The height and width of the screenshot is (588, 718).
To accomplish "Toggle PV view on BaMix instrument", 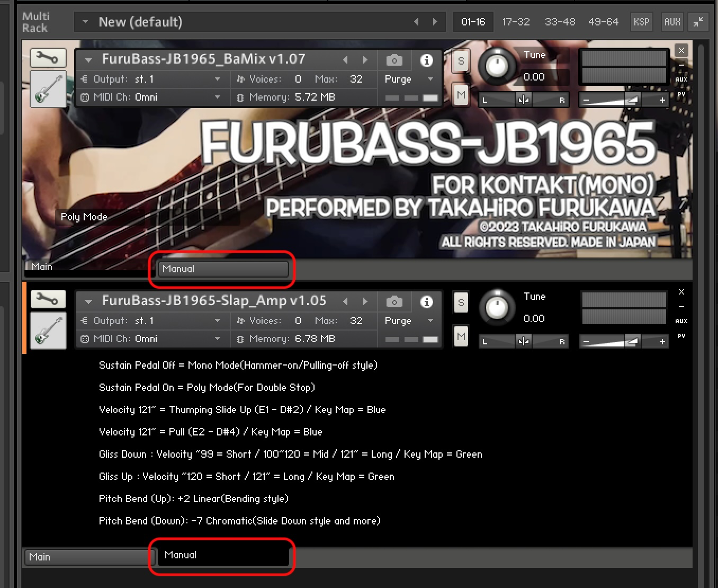I will (681, 94).
